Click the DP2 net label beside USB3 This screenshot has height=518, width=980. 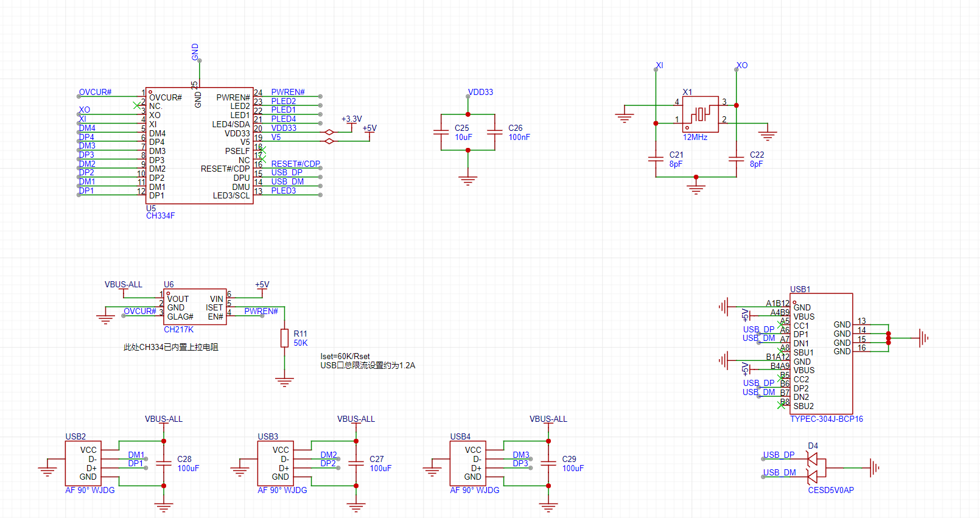pyautogui.click(x=328, y=463)
